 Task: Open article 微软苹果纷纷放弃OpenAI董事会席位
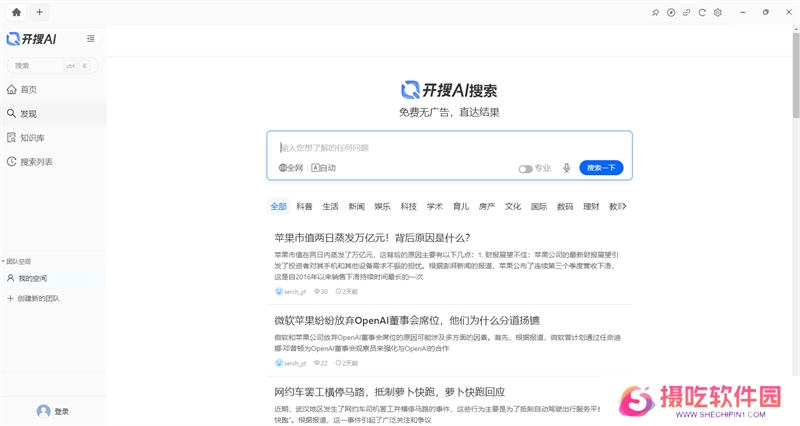tap(407, 320)
